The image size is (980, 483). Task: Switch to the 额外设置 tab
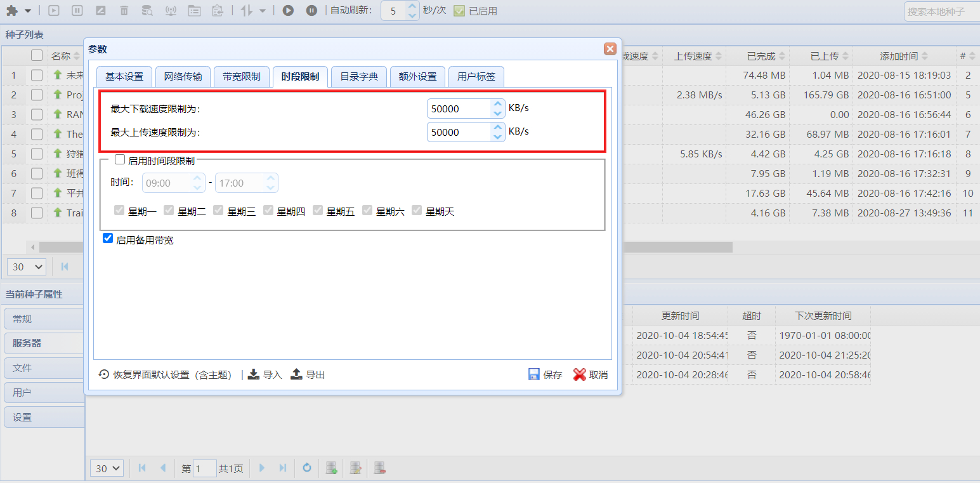(x=417, y=77)
